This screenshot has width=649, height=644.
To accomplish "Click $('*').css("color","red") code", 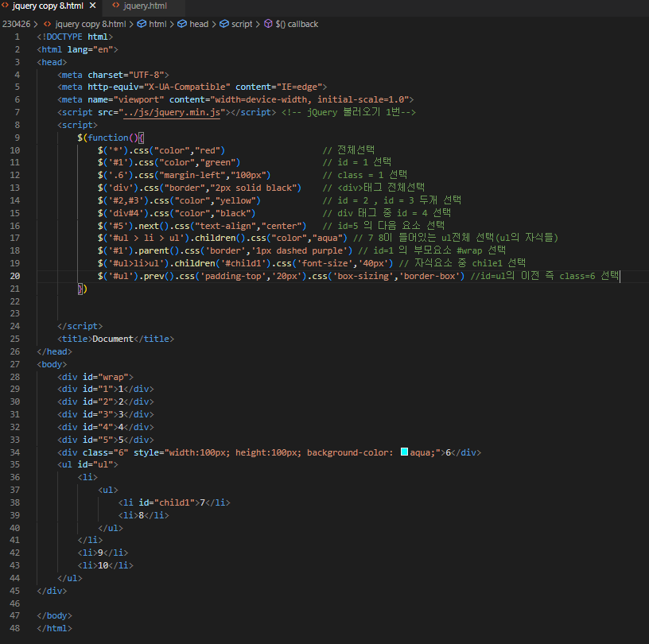I will tap(161, 150).
